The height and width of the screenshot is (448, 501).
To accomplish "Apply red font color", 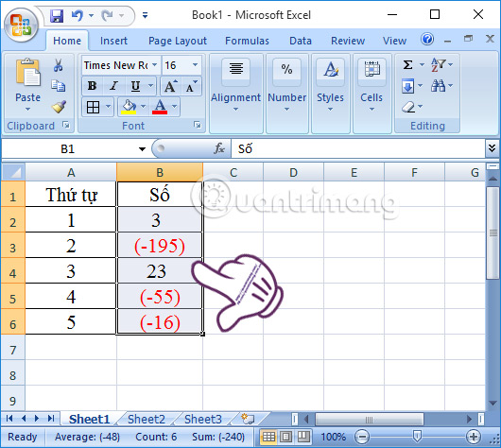I will coord(160,107).
